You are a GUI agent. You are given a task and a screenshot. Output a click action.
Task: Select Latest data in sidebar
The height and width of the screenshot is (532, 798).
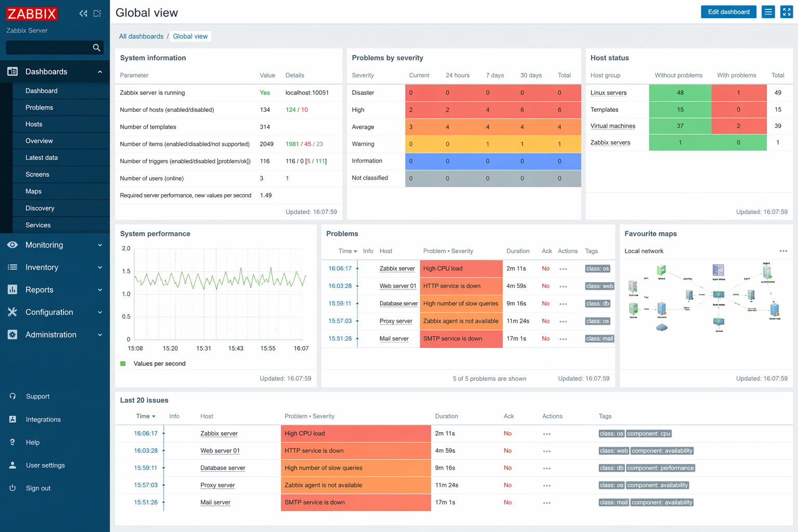(x=42, y=158)
